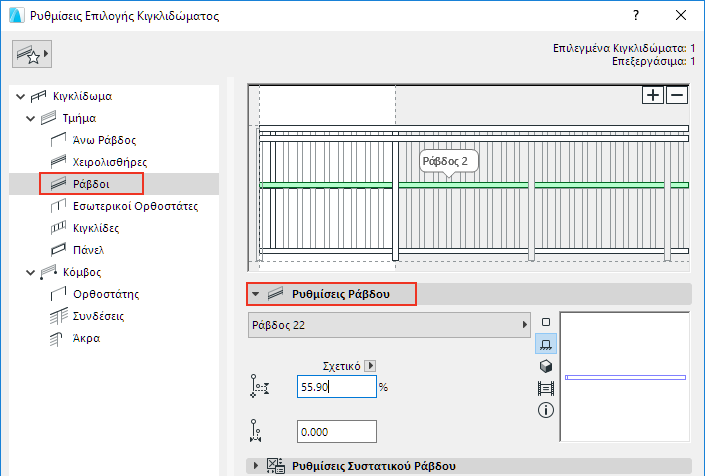Click the Συνδέσεις connections icon
This screenshot has height=476, width=705.
(58, 316)
